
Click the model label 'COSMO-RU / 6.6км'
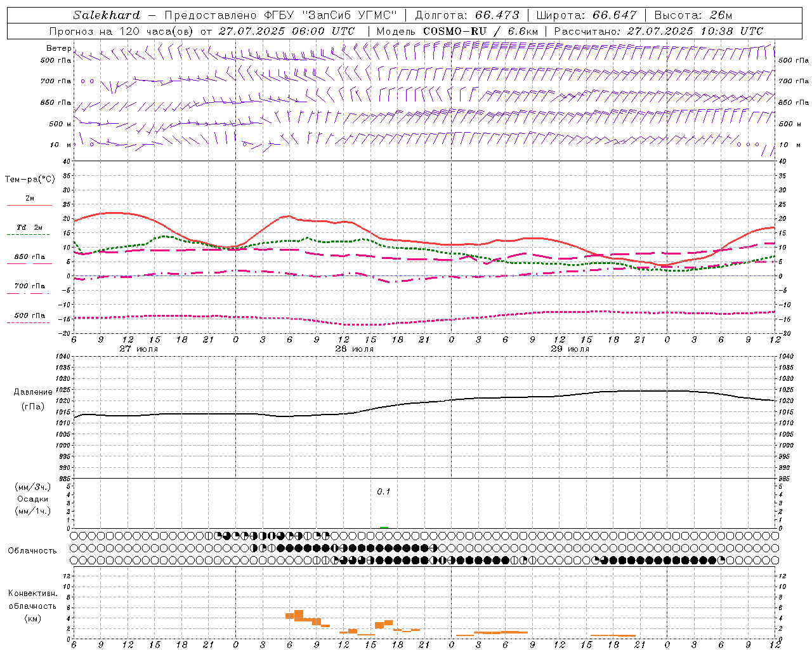pos(480,31)
